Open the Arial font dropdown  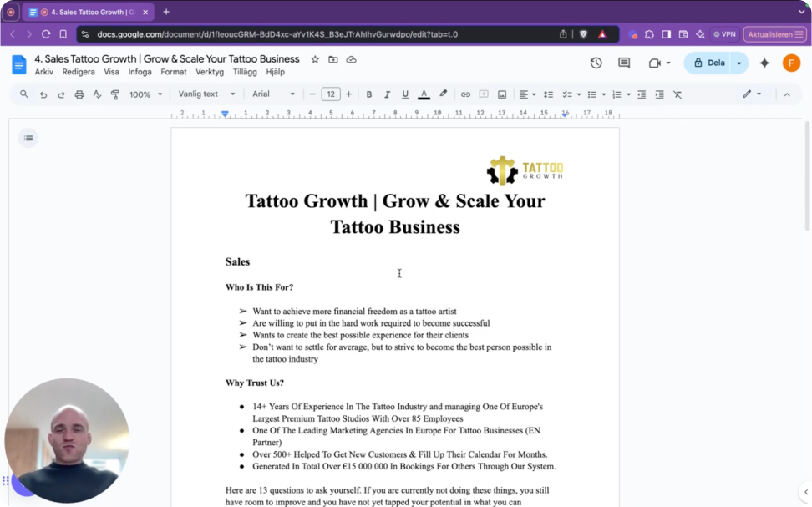pos(273,94)
